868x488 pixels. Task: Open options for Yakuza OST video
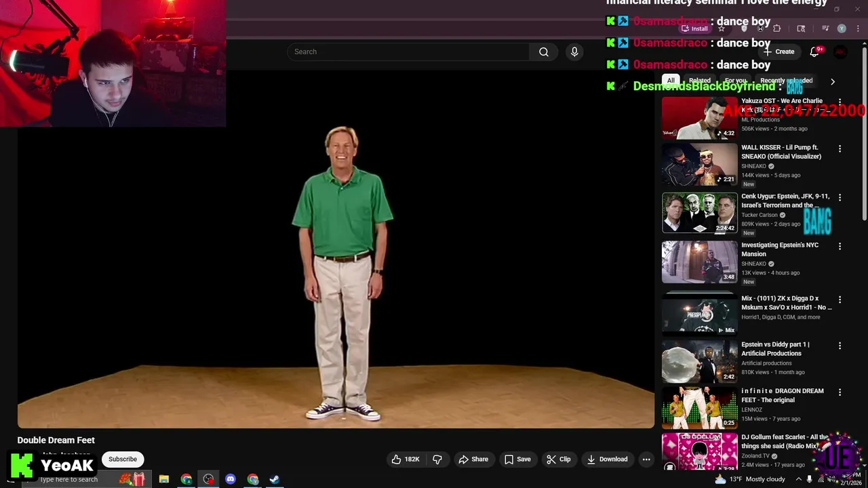click(840, 102)
